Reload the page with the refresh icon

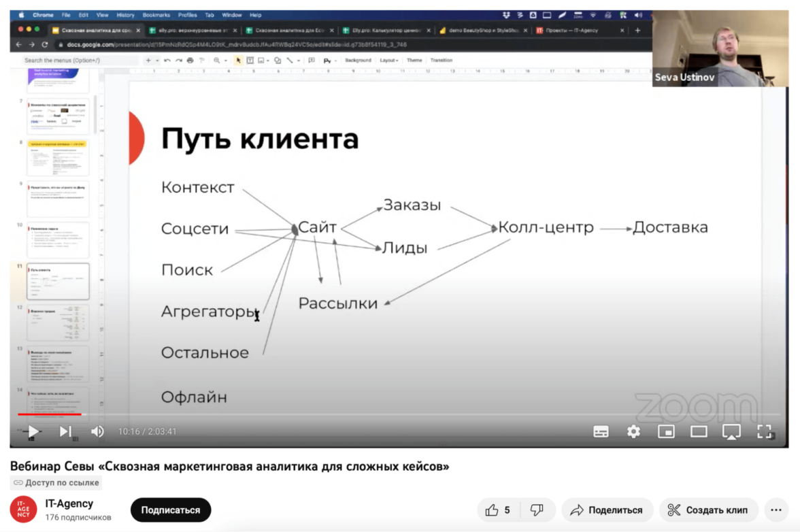coord(45,45)
